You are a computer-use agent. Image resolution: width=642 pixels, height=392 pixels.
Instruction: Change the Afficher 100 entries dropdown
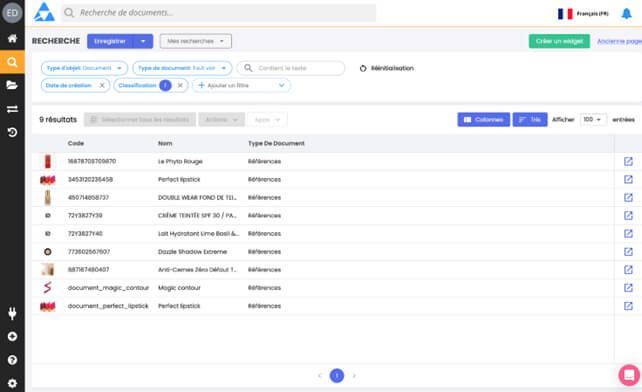pyautogui.click(x=593, y=119)
